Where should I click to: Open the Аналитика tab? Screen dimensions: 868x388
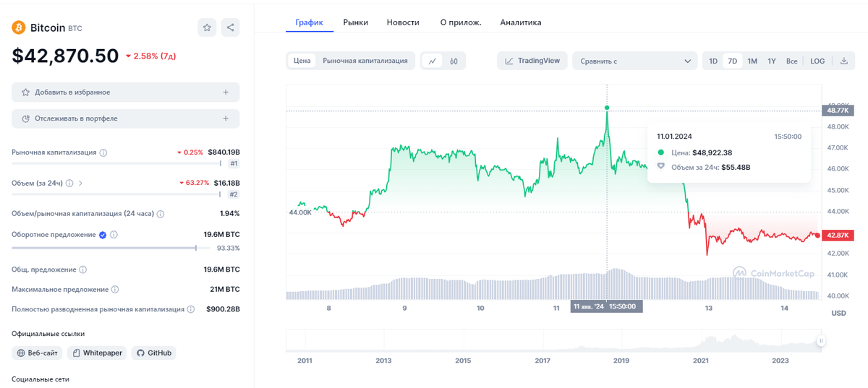tap(521, 22)
